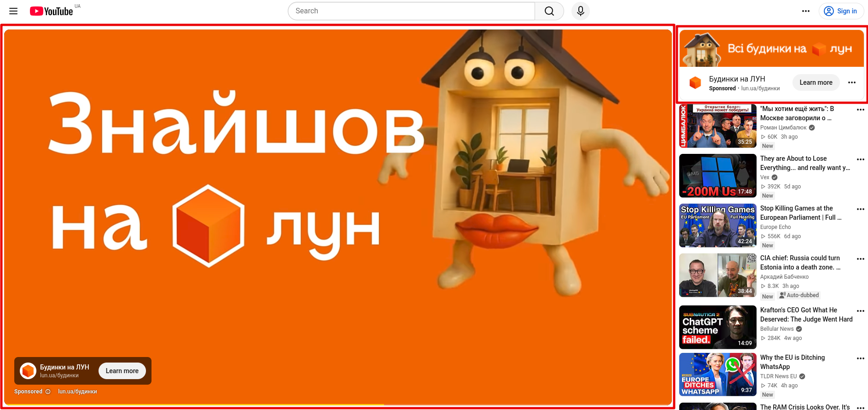Open the Vex channel name
This screenshot has height=410, width=868.
765,177
